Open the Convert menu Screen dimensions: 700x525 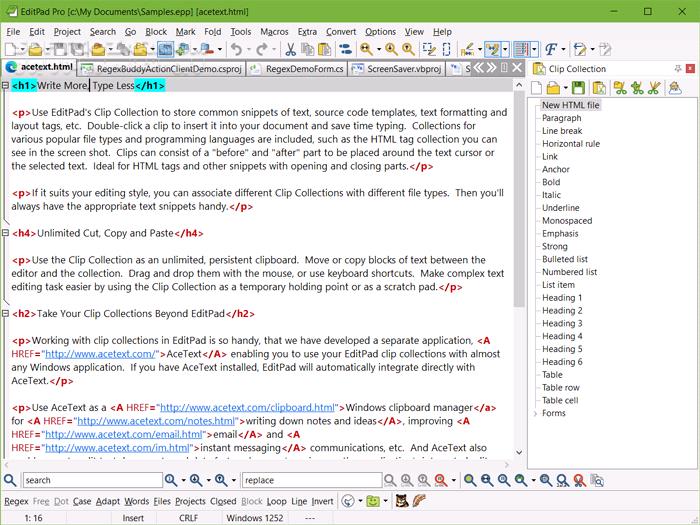341,32
